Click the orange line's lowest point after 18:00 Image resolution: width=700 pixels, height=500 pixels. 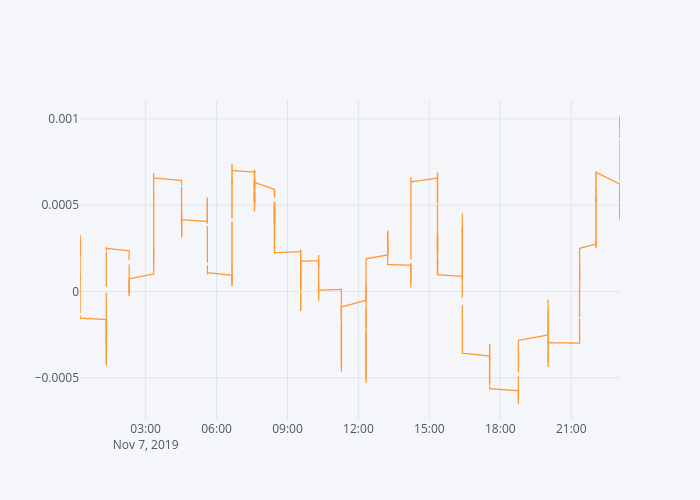click(518, 402)
